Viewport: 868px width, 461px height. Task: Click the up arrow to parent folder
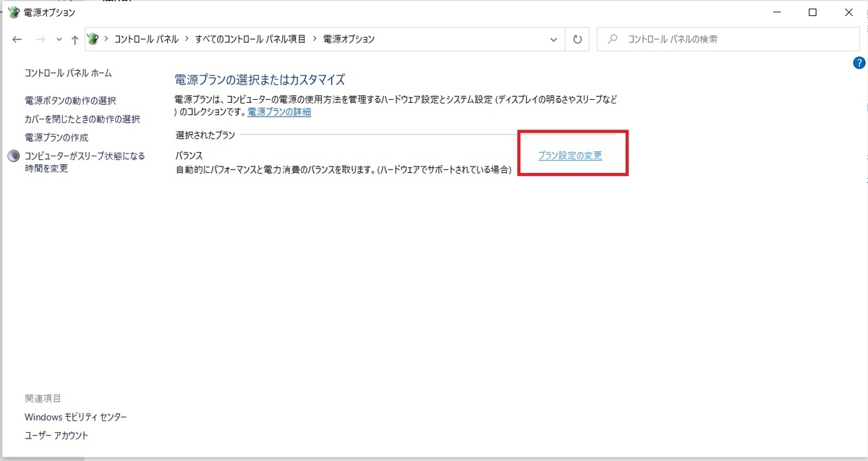tap(74, 39)
